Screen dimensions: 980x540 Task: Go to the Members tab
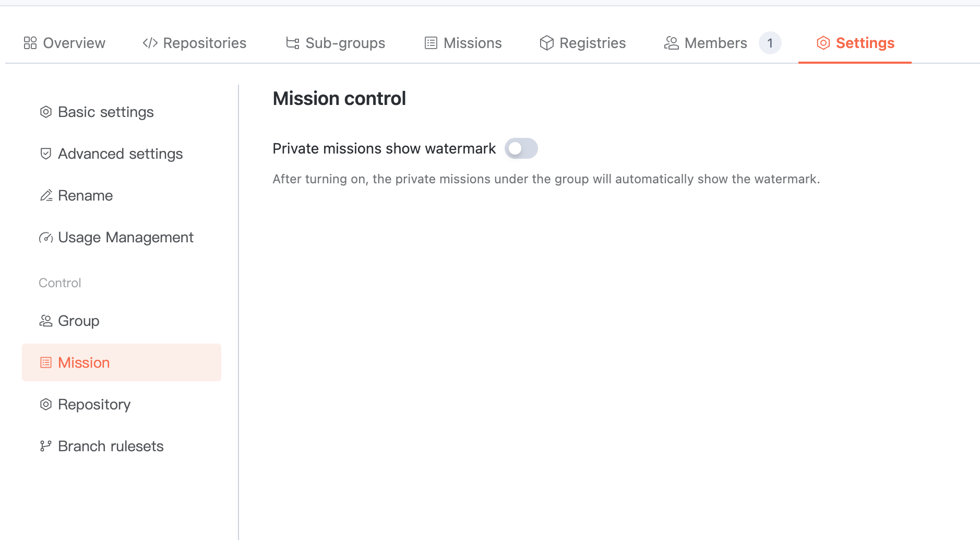point(715,43)
